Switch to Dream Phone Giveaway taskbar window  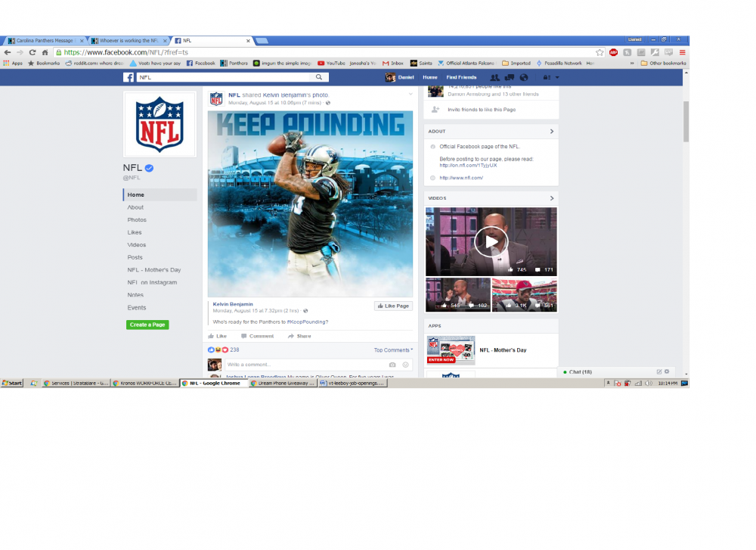point(283,383)
